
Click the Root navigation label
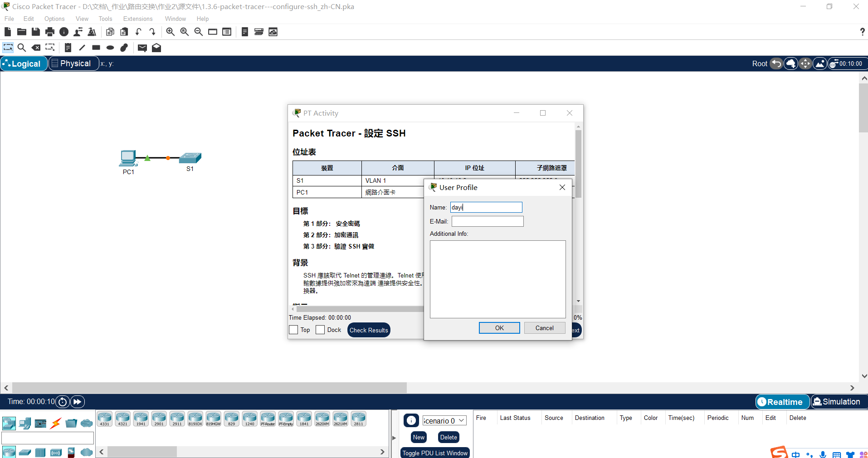(x=760, y=63)
